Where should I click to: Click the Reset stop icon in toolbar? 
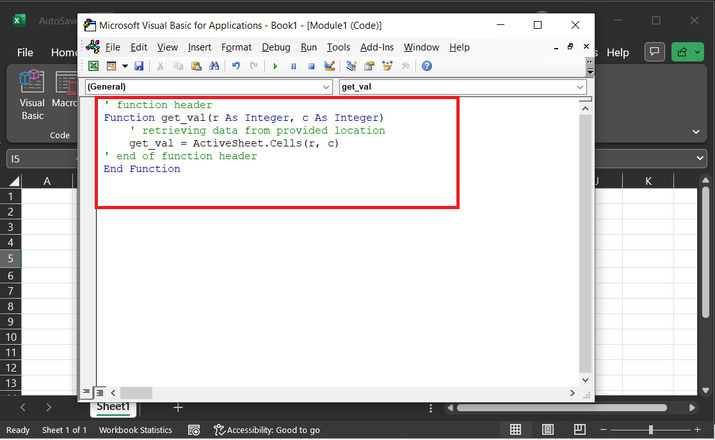click(311, 66)
